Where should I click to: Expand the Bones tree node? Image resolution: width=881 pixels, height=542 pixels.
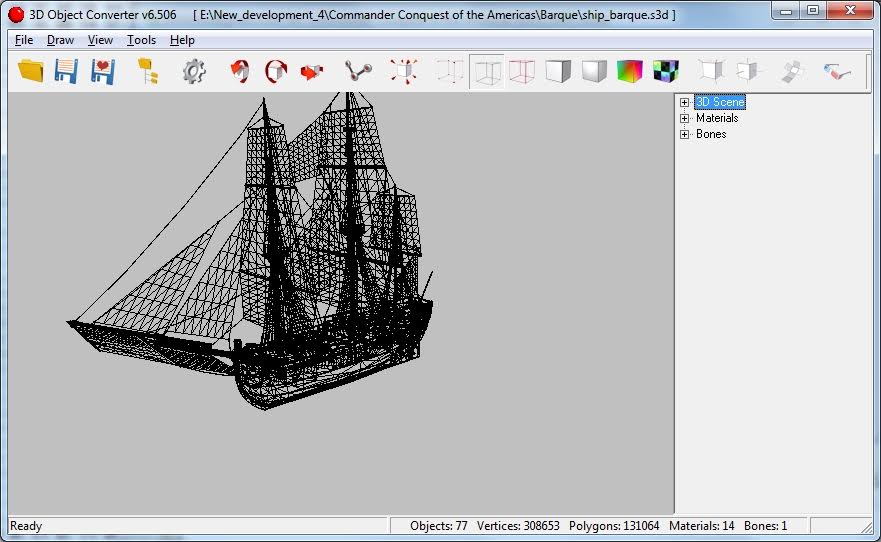(685, 134)
